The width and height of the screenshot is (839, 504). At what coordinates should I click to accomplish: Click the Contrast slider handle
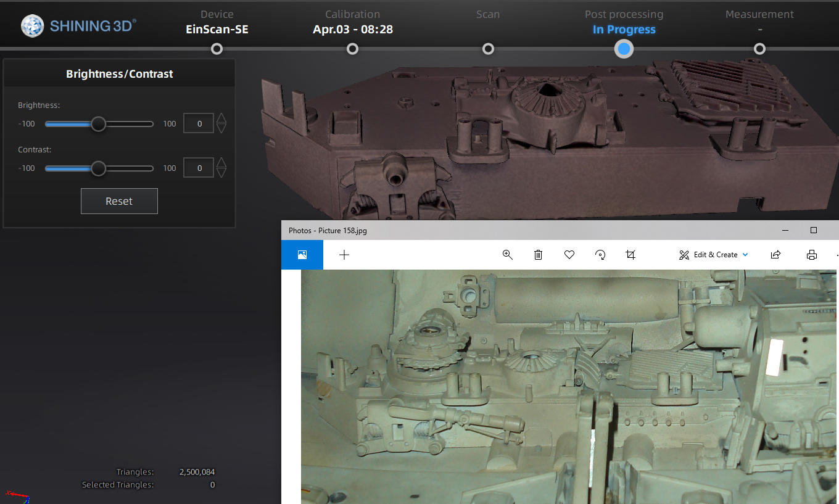click(99, 168)
